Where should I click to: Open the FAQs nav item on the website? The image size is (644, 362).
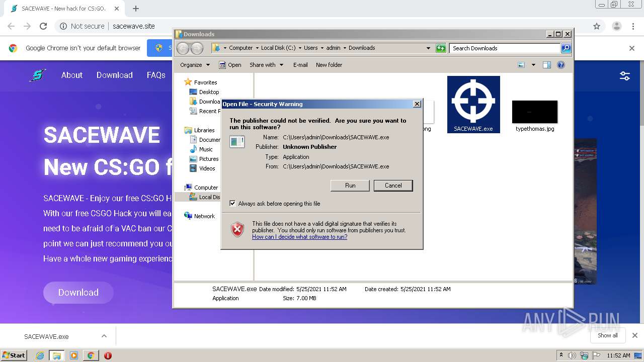pyautogui.click(x=156, y=75)
